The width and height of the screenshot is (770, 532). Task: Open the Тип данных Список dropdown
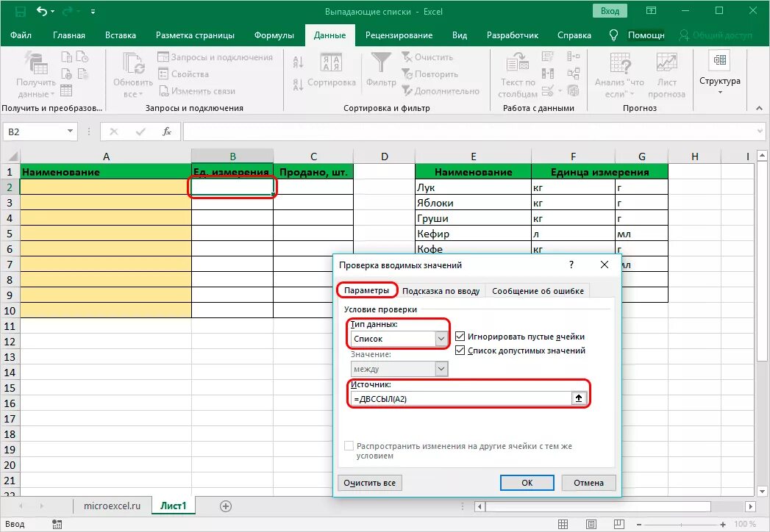tap(441, 339)
